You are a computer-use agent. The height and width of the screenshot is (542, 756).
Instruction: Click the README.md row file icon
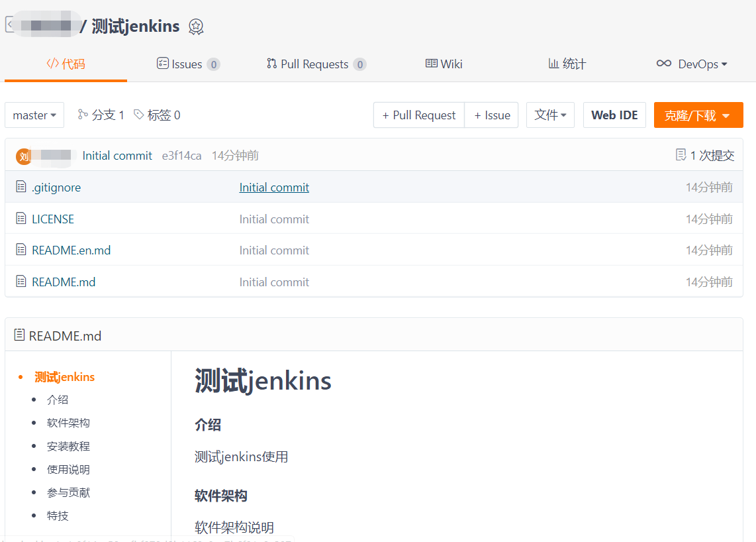click(x=21, y=282)
